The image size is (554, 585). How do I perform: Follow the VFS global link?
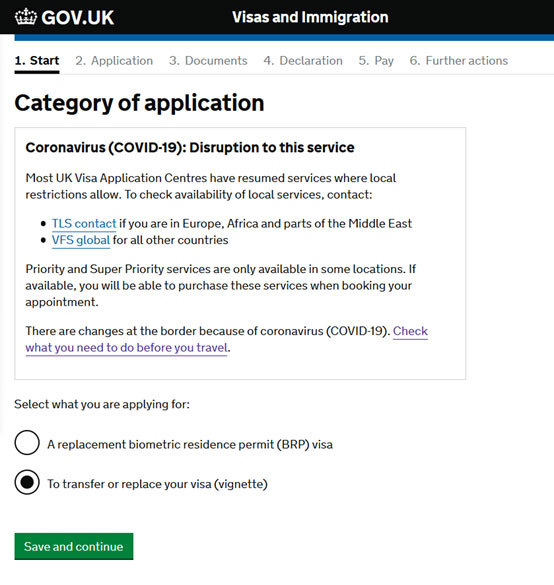pos(81,240)
